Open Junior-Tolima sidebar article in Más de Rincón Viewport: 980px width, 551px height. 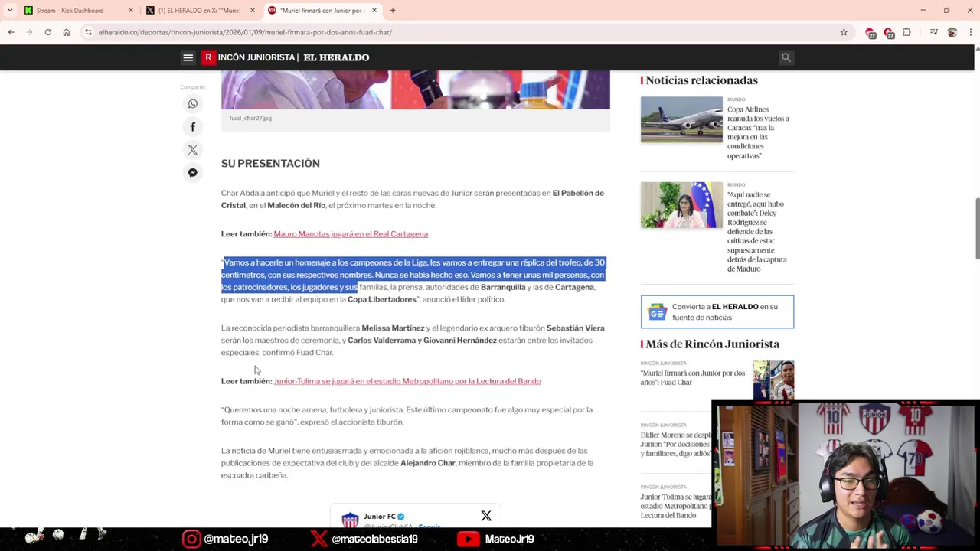tap(676, 506)
